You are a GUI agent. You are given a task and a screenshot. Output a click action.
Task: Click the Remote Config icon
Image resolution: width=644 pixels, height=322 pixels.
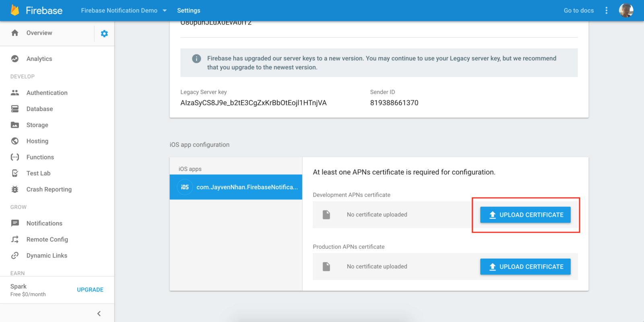click(15, 239)
